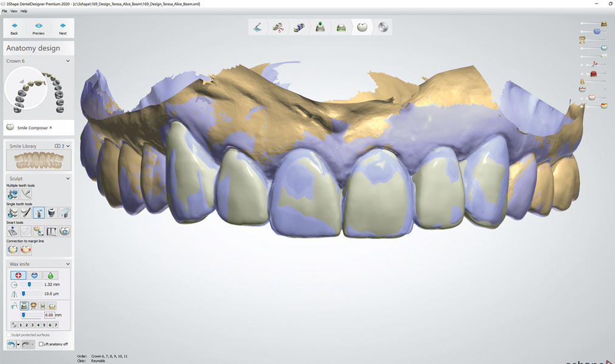This screenshot has height=364, width=615.
Task: Toggle the Sculpt protected surfaces checkbox
Action: point(8,335)
